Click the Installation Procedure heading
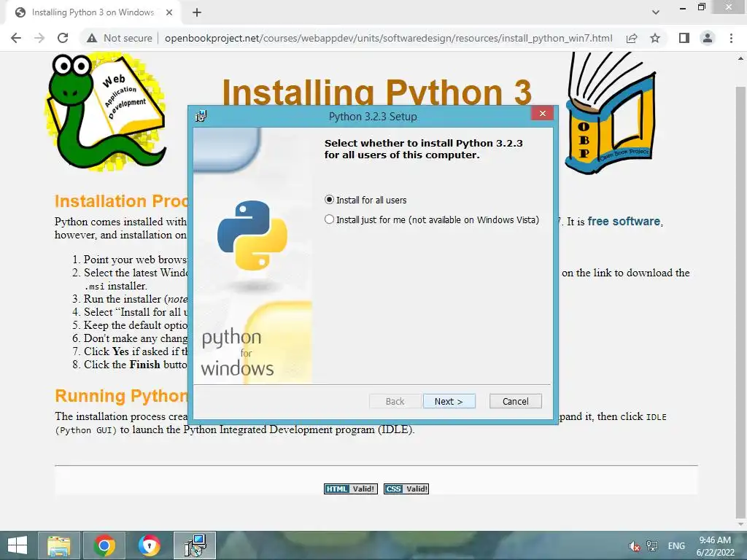 tap(121, 201)
